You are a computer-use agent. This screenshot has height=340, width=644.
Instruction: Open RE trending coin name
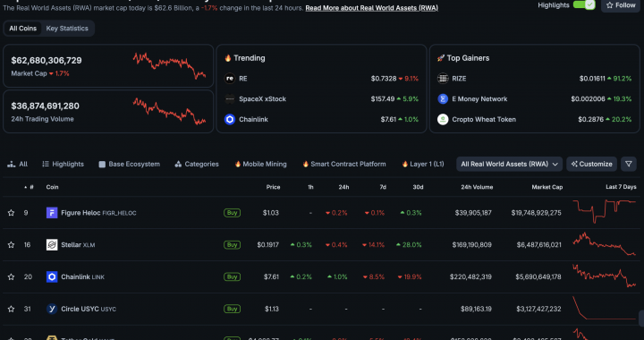click(x=243, y=79)
